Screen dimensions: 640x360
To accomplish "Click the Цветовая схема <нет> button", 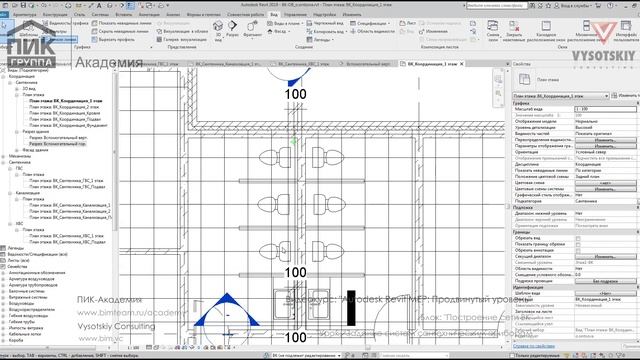I will click(x=605, y=183).
